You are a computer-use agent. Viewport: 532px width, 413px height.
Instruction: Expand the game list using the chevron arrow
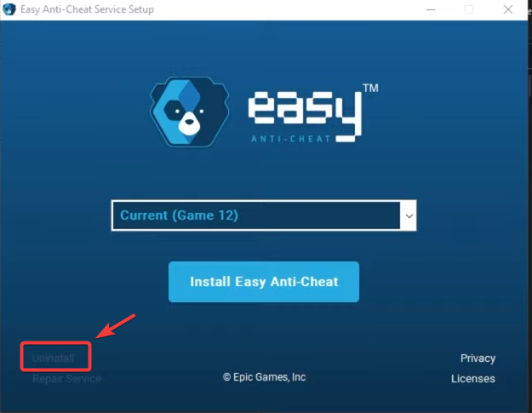pos(409,215)
